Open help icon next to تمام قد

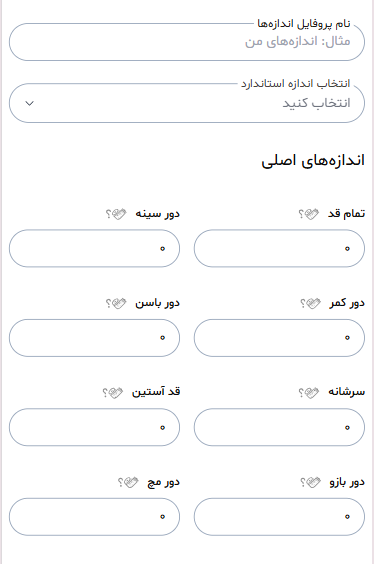[309, 214]
